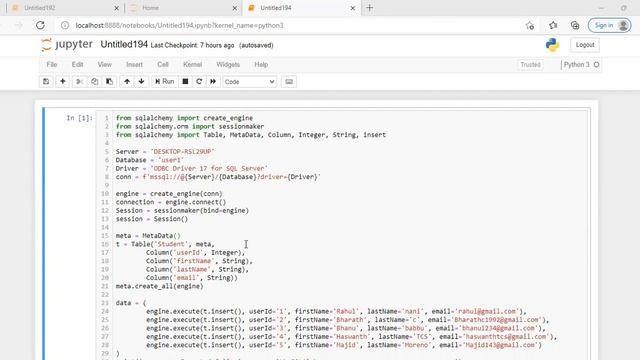Viewport: 640px width, 360px height.
Task: Save notebook with the floppy disk icon
Action: (x=46, y=82)
